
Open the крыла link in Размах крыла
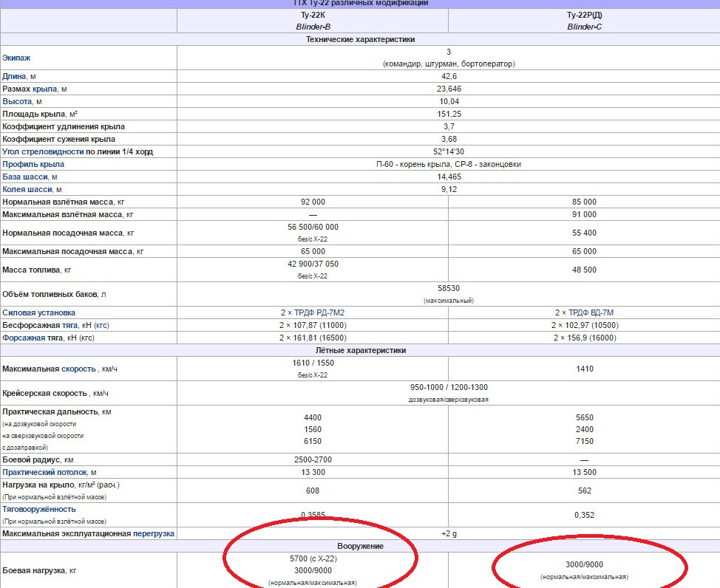(x=44, y=89)
